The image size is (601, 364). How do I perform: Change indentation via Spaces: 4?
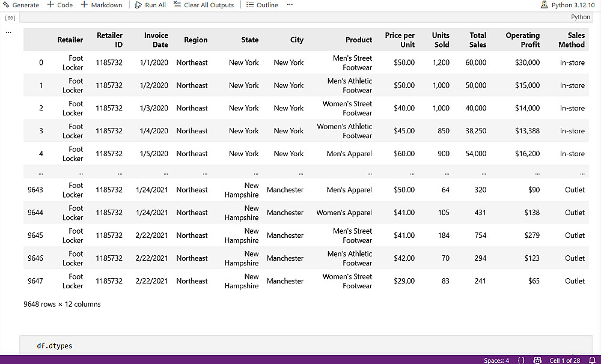(x=496, y=360)
